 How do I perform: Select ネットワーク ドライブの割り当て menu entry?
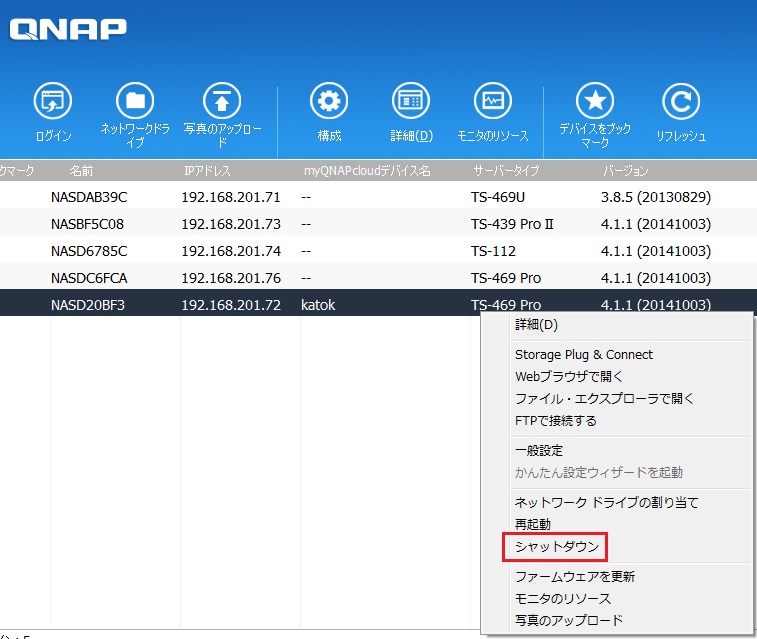(x=606, y=502)
